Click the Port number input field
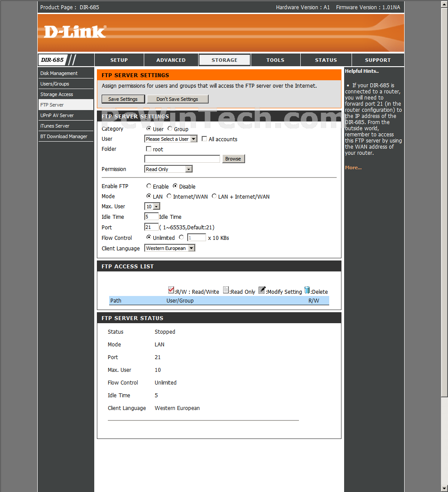The width and height of the screenshot is (448, 492). tap(151, 227)
